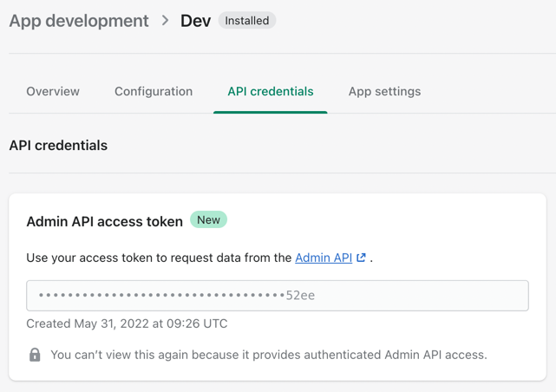Switch to the Overview tab
The image size is (556, 392).
[53, 91]
